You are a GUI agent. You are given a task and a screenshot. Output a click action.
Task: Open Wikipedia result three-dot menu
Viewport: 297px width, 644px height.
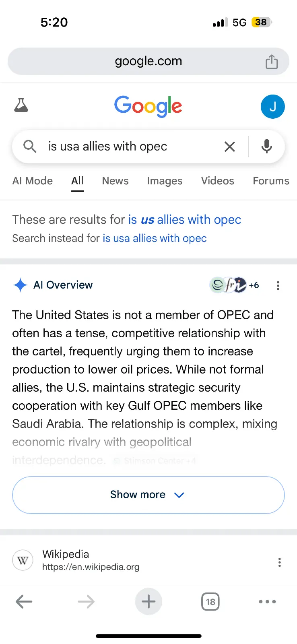279,562
